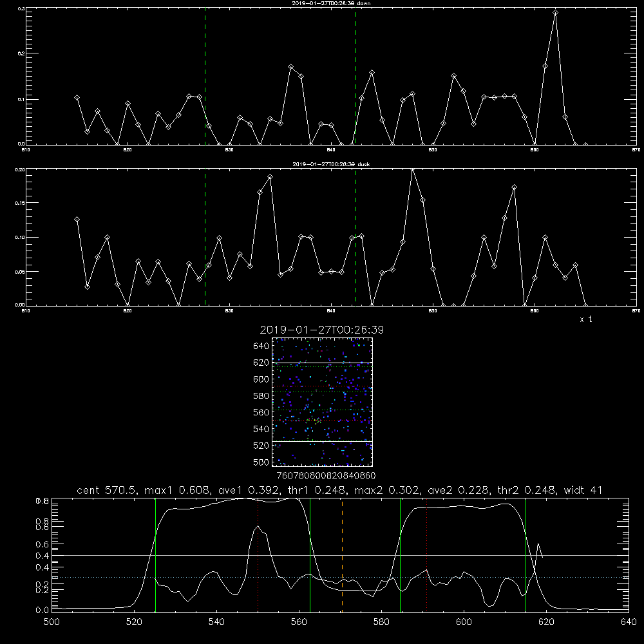Click the dusk plot title text
Viewport: 644px width, 644px height.
[x=331, y=164]
